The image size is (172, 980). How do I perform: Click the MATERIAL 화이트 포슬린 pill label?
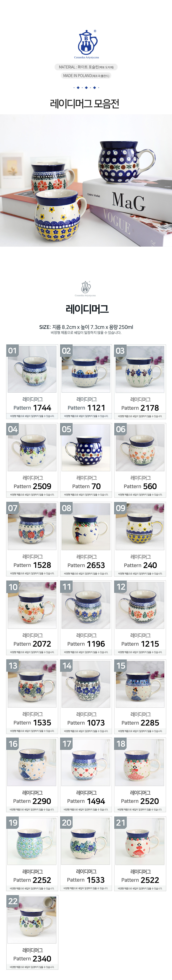click(x=86, y=67)
